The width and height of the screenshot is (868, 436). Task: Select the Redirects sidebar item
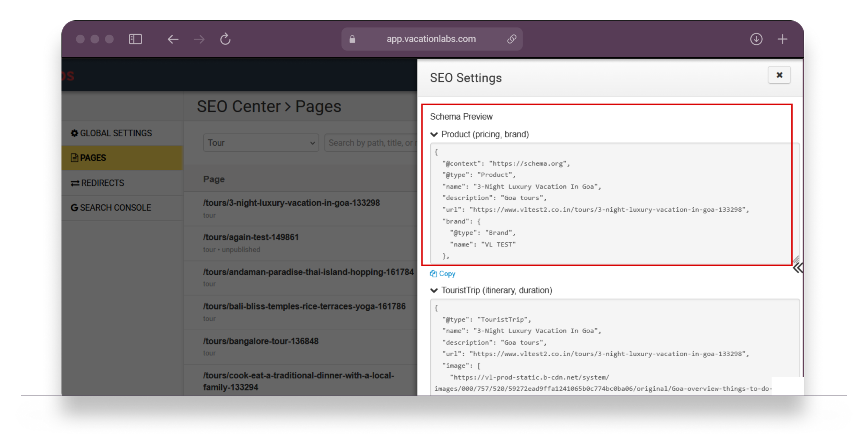point(98,183)
